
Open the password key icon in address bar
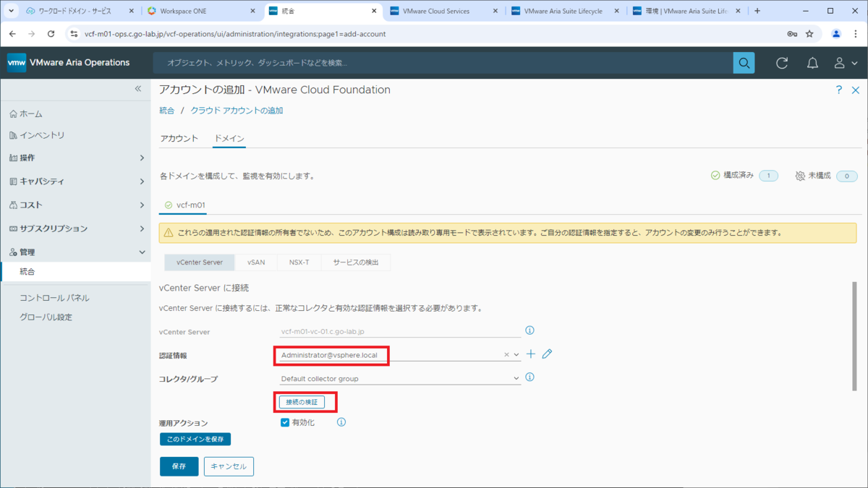point(792,34)
